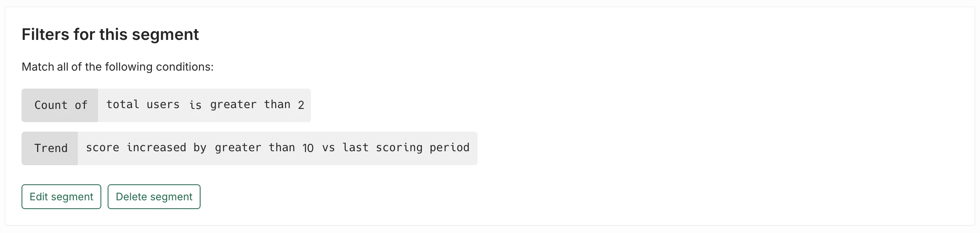Screen dimensions: 980x233
Task: Select the "Count of" filter label
Action: [x=60, y=105]
